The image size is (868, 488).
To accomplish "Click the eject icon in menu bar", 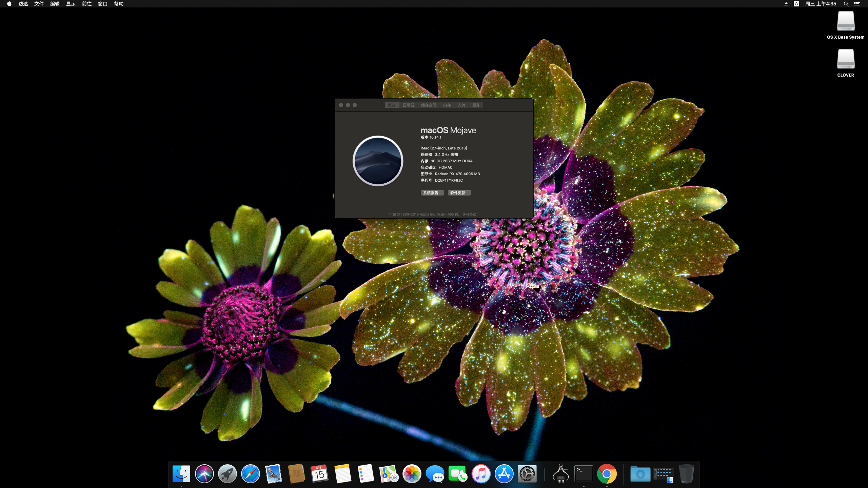I will pyautogui.click(x=786, y=4).
